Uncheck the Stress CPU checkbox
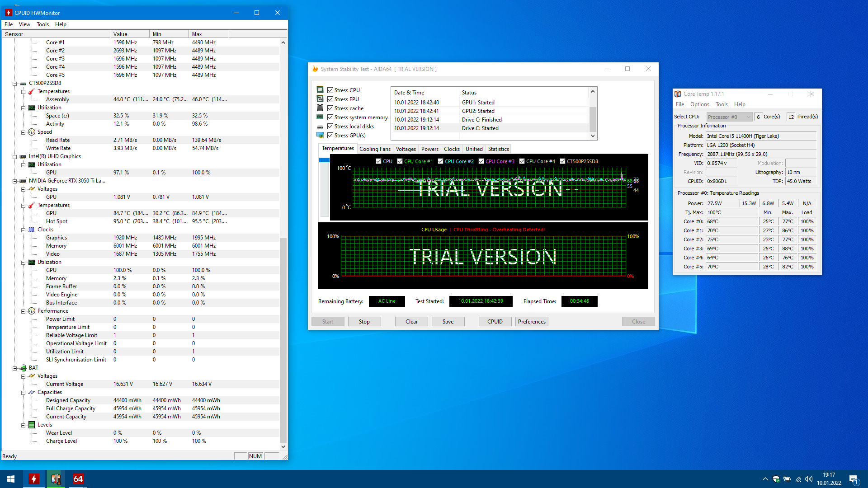This screenshot has width=868, height=488. 330,90
